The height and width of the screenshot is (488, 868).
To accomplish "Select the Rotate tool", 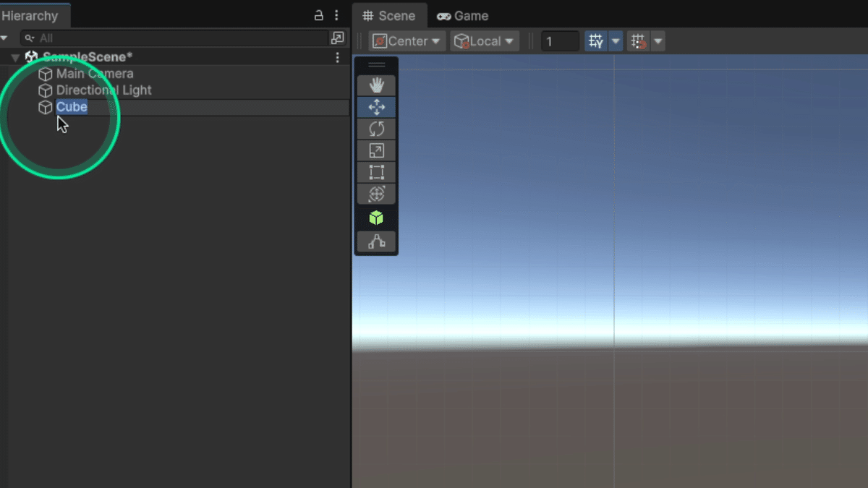I will (376, 129).
